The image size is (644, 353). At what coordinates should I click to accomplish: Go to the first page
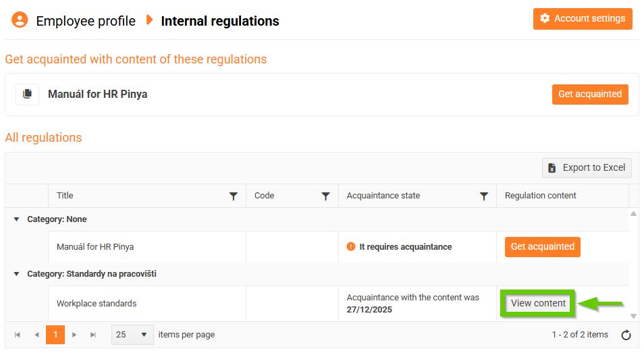tap(18, 335)
